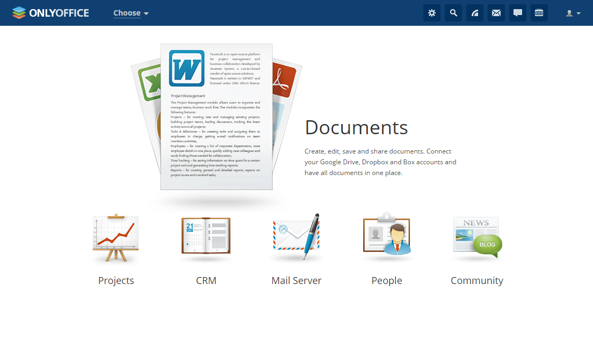Click the Community label
Image resolution: width=593 pixels, height=364 pixels.
pos(477,280)
